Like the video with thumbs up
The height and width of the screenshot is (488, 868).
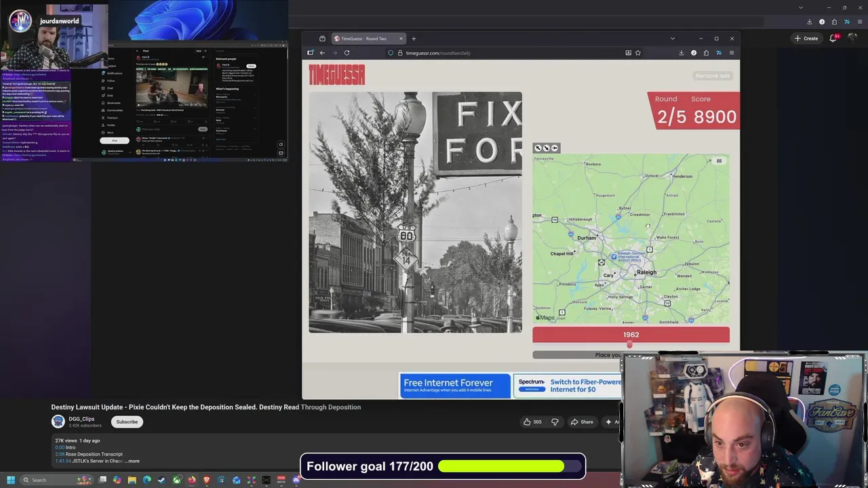click(x=532, y=422)
